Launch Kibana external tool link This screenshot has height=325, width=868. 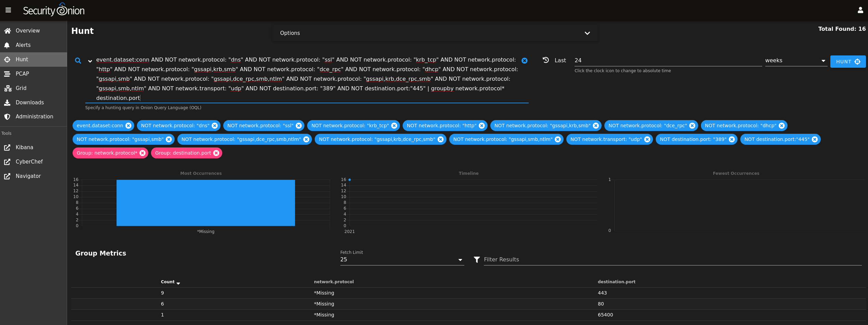33,147
